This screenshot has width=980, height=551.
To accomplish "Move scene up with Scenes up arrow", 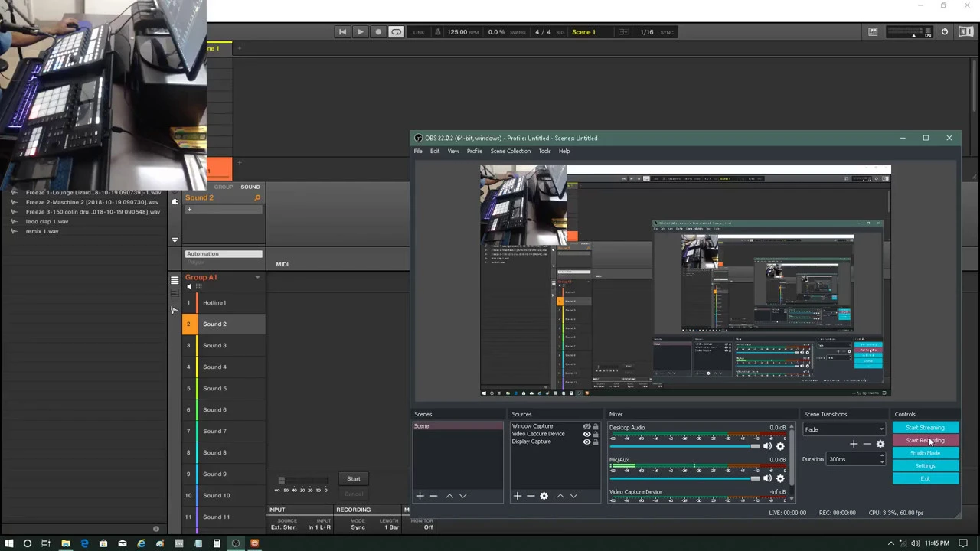I will click(449, 496).
